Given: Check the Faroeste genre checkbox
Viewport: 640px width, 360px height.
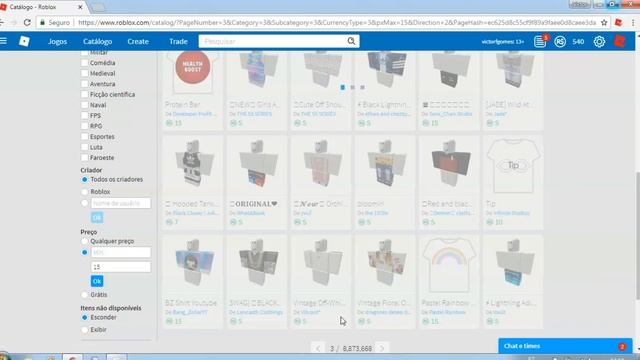Looking at the screenshot, I should [84, 158].
